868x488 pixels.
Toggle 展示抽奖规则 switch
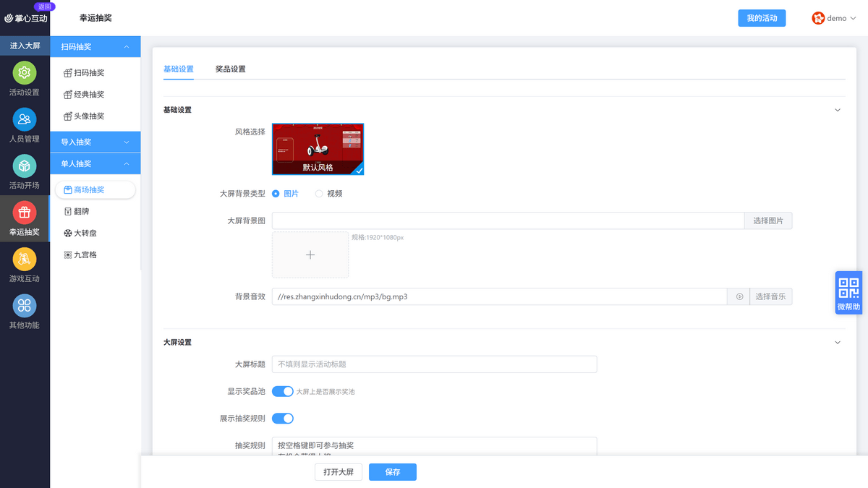coord(283,418)
